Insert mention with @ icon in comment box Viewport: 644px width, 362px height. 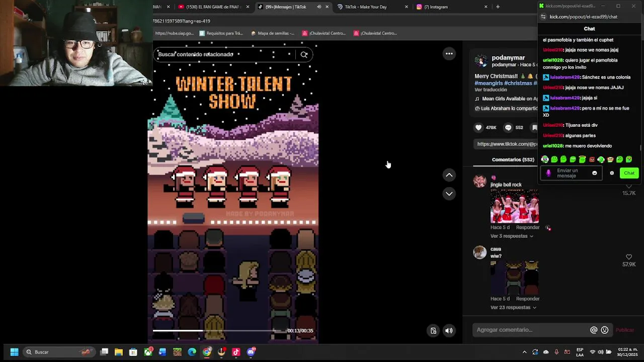tap(594, 330)
